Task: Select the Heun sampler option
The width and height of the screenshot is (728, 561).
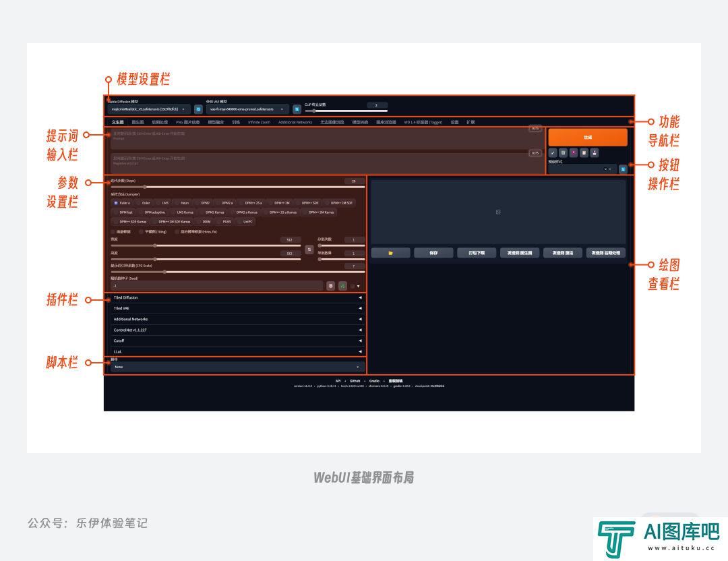Action: [x=182, y=203]
